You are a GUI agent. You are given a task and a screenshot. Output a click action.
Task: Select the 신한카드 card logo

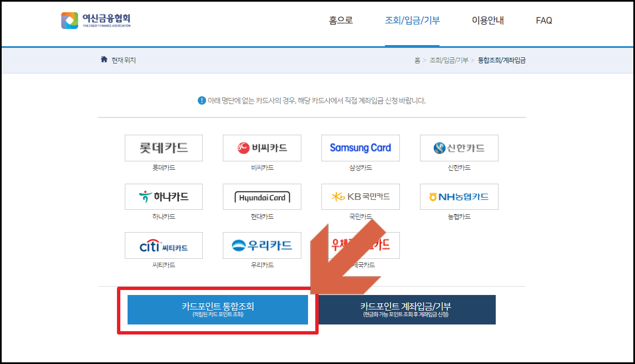(458, 147)
